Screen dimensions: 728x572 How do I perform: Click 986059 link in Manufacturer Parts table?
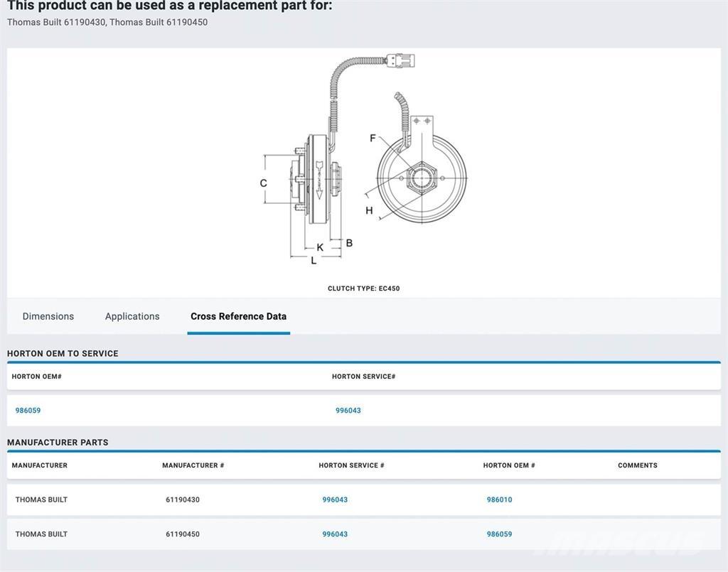(x=500, y=534)
